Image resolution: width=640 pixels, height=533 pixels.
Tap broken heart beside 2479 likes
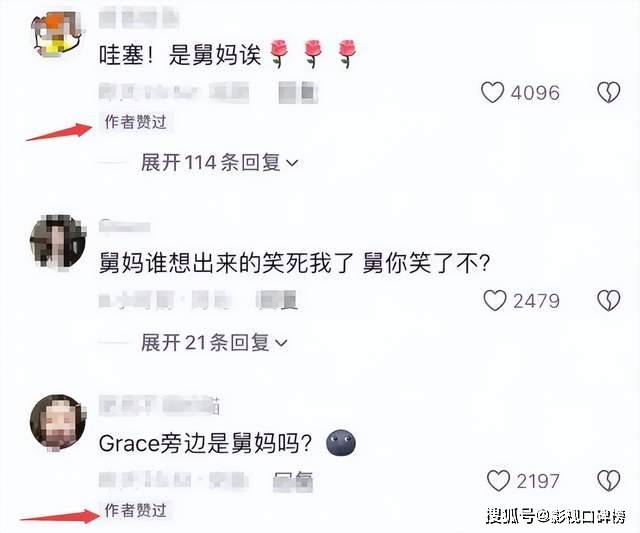(x=609, y=301)
